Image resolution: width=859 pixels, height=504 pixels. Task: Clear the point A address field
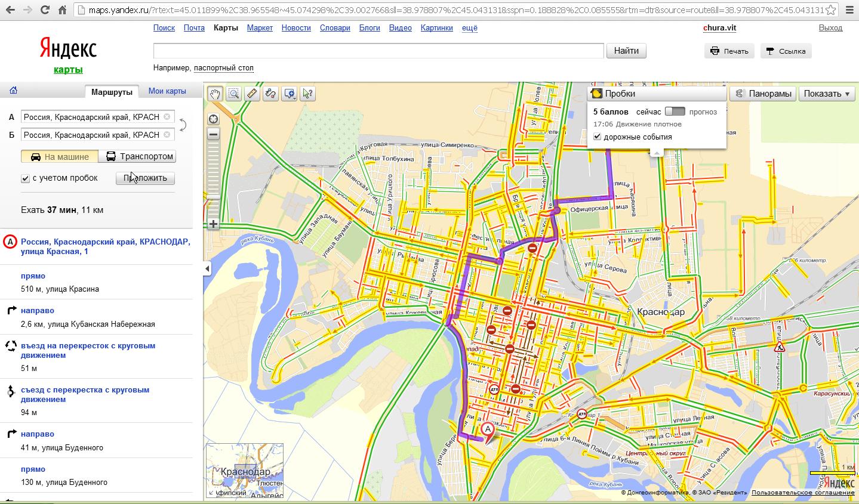(167, 117)
